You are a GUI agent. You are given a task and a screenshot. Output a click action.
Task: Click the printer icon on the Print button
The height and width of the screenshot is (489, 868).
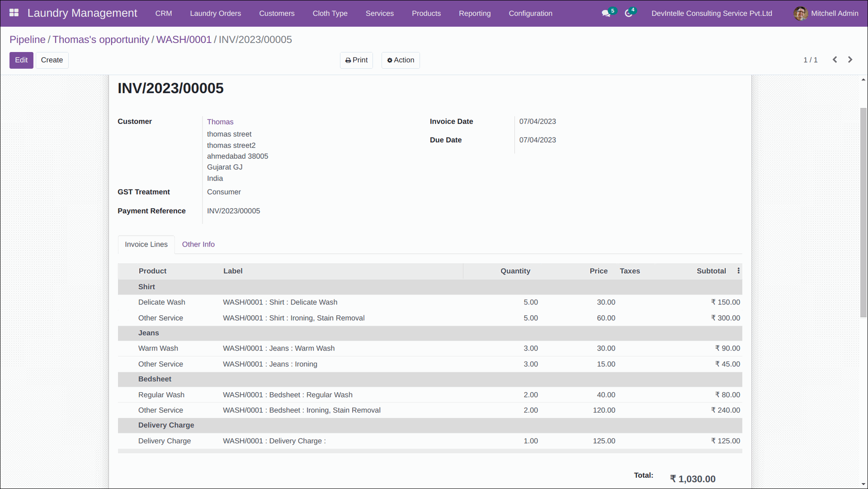click(x=348, y=60)
